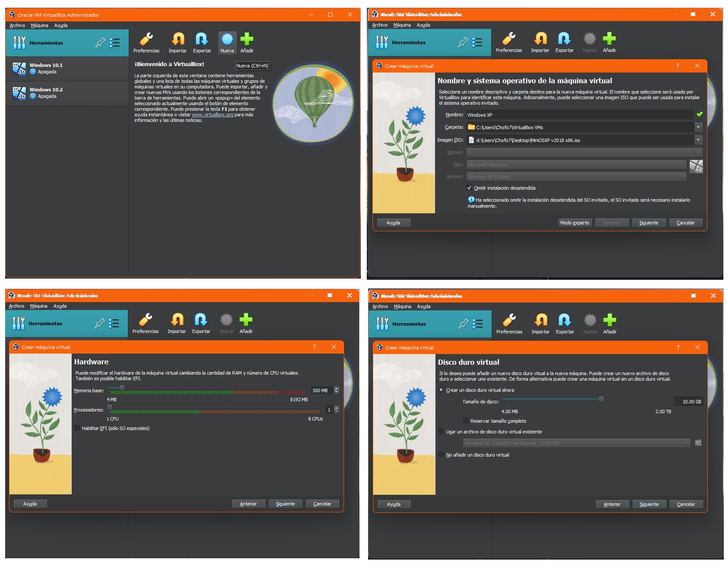Click Preferencias wrench behind the Nombre y sistema dialog
Image resolution: width=728 pixels, height=569 pixels.
[509, 39]
